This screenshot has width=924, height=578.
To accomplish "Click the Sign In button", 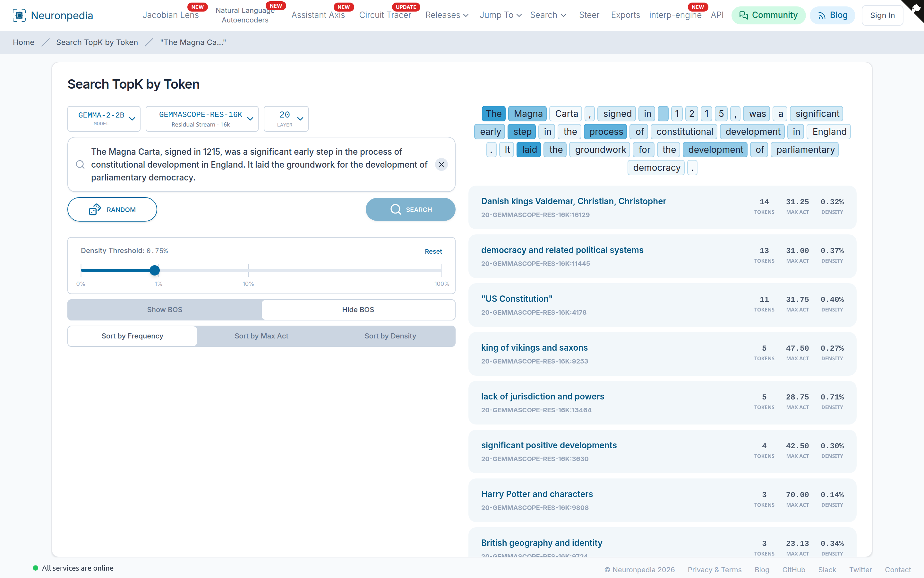I will (x=882, y=15).
